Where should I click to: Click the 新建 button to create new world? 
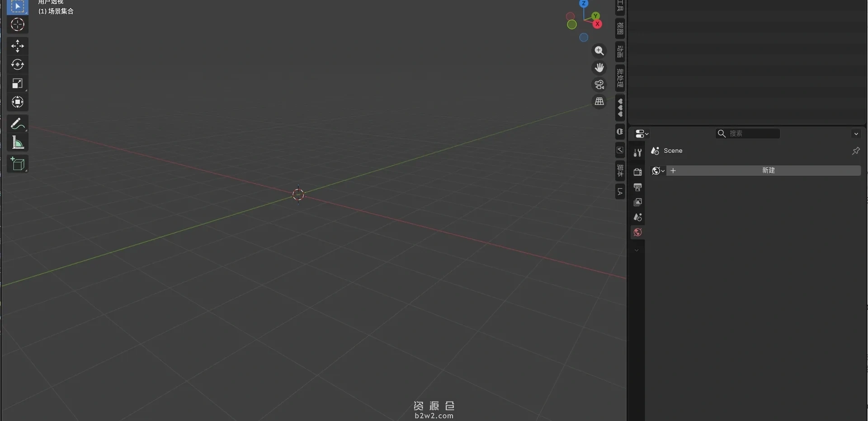click(769, 170)
